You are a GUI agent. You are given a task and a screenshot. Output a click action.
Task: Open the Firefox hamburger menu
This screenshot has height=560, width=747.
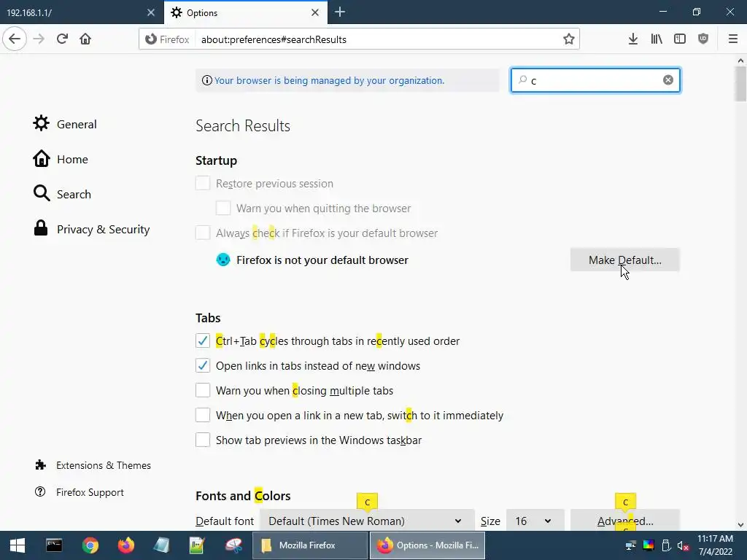coord(733,39)
